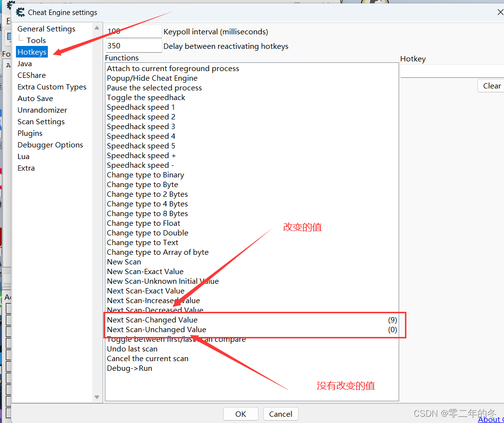Viewport: 504px width, 423px height.
Task: Open the Java settings page
Action: 25,63
